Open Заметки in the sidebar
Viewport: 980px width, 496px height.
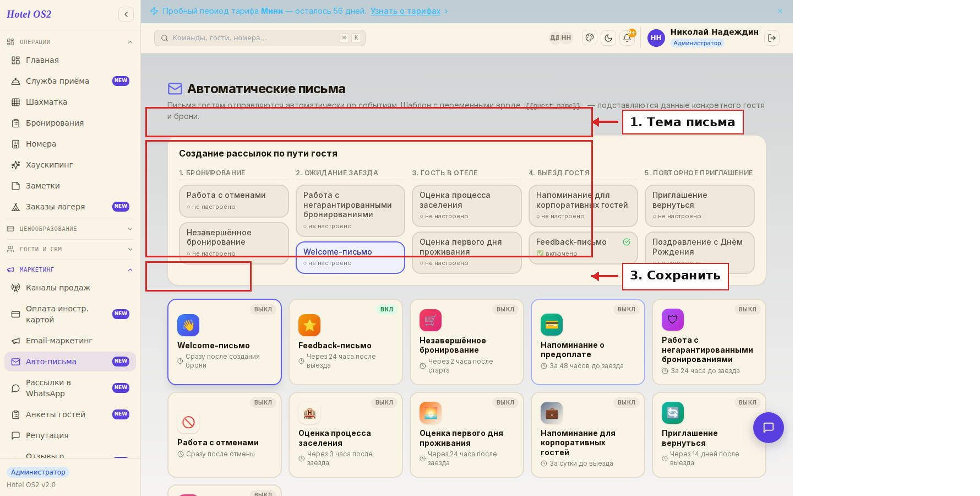pos(70,186)
